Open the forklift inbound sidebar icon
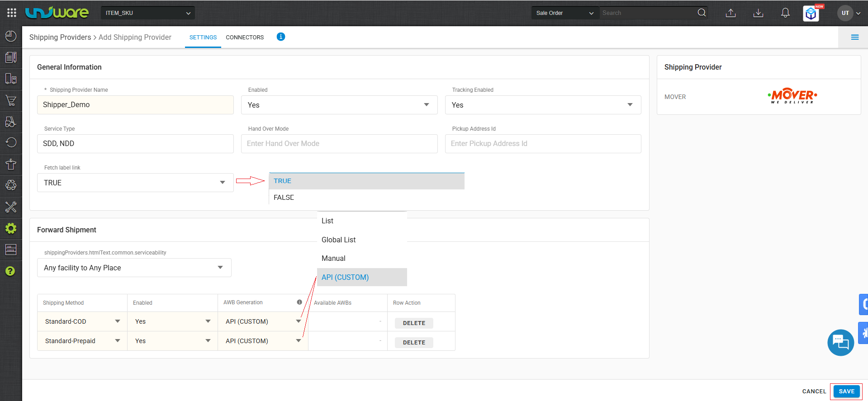The width and height of the screenshot is (868, 401). (11, 122)
